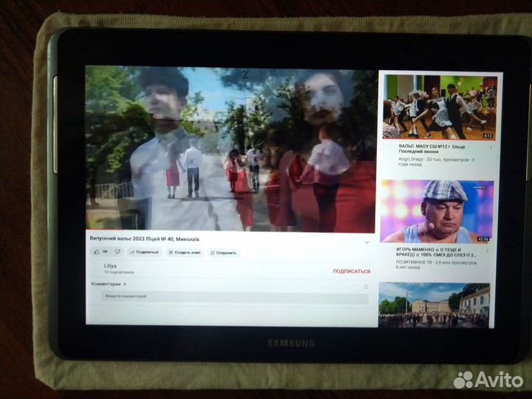
Task: Tap the Сохранить save button
Action: click(x=224, y=253)
